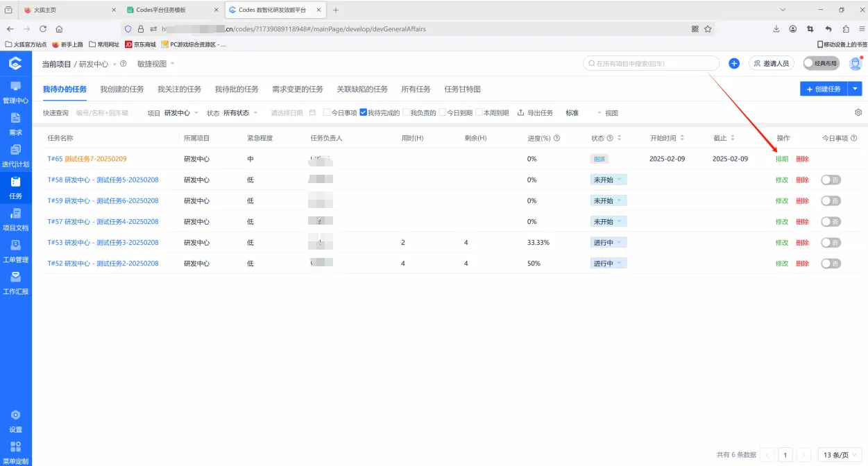Click the Codes logo at top-left
The width and height of the screenshot is (868, 466).
click(15, 64)
